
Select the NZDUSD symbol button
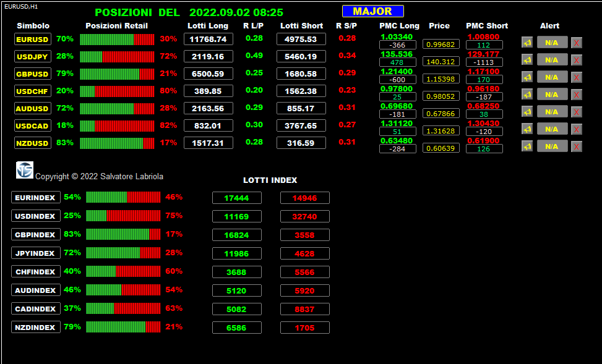click(33, 143)
